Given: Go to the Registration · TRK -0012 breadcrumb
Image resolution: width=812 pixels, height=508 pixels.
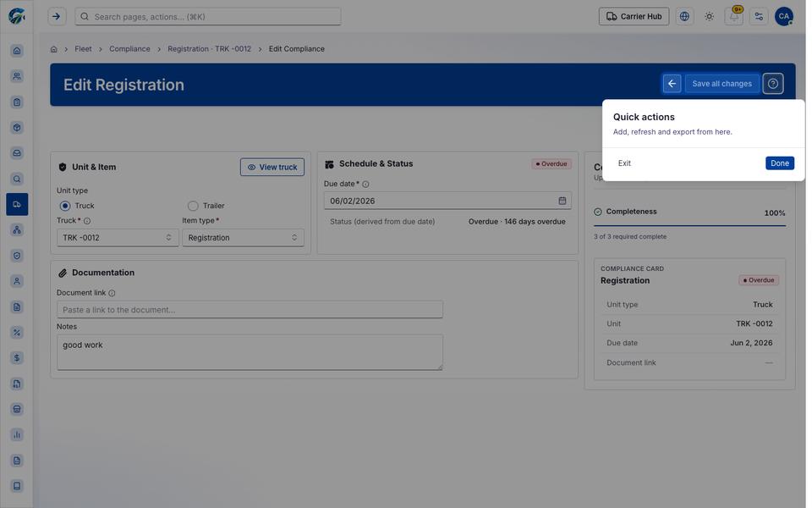Looking at the screenshot, I should pyautogui.click(x=209, y=49).
